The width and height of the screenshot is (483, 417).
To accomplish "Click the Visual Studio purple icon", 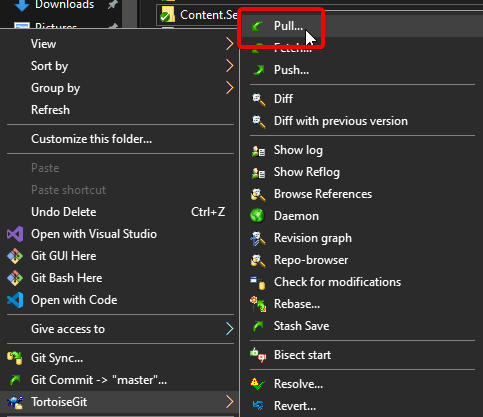I will pos(15,234).
